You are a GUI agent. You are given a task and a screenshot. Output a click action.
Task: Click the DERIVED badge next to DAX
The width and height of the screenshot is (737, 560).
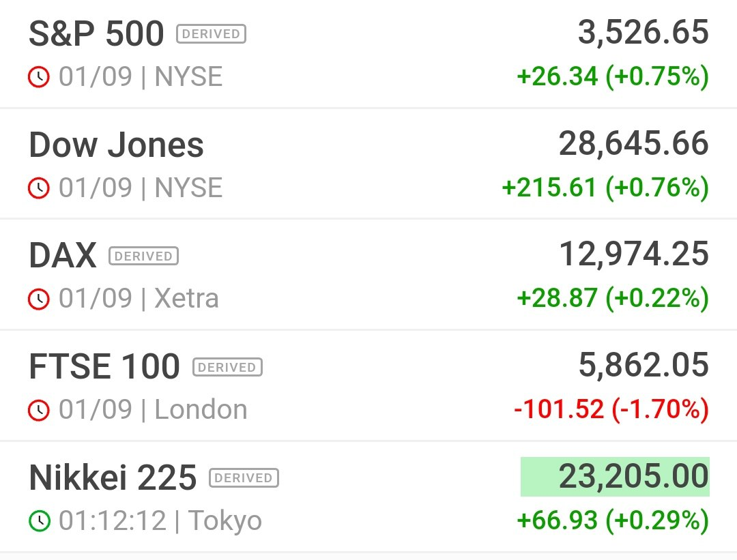(143, 256)
